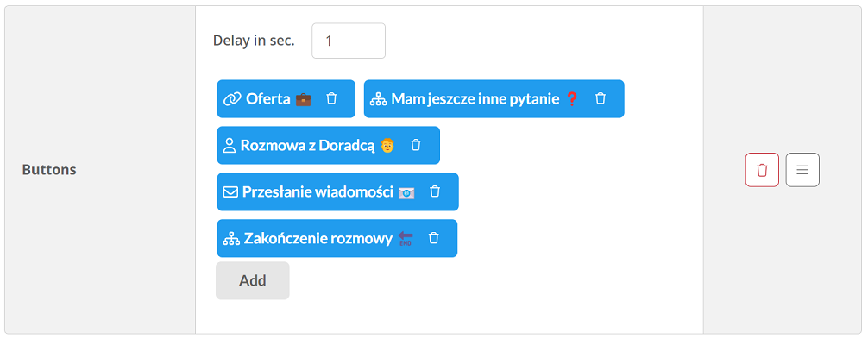Focus the Delay in sec. field
Screen dimensions: 868x339
tap(349, 41)
